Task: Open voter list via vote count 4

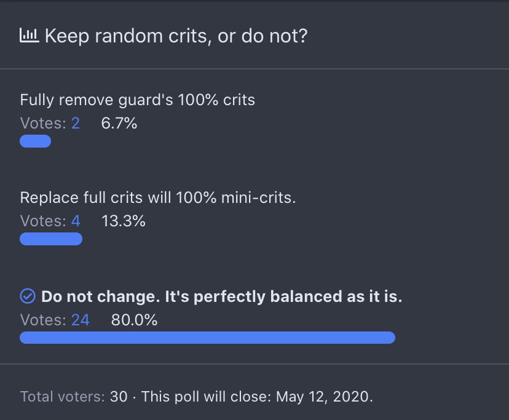Action: coord(76,221)
